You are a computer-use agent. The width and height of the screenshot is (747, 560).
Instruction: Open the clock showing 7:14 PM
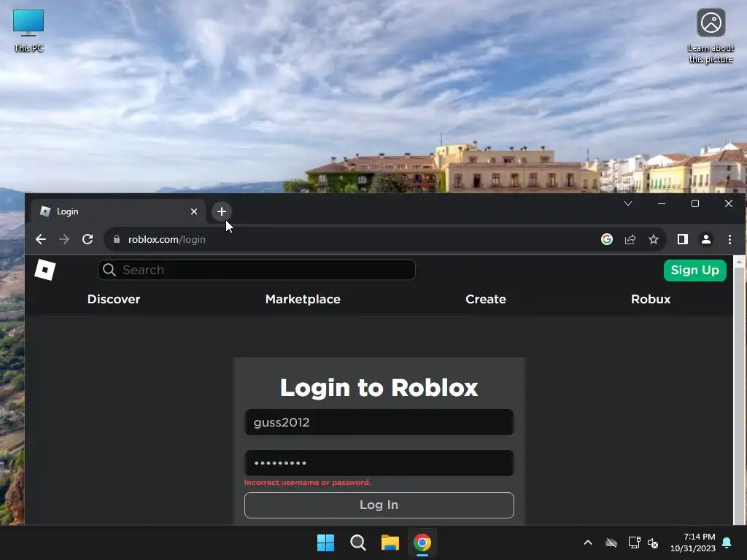693,542
